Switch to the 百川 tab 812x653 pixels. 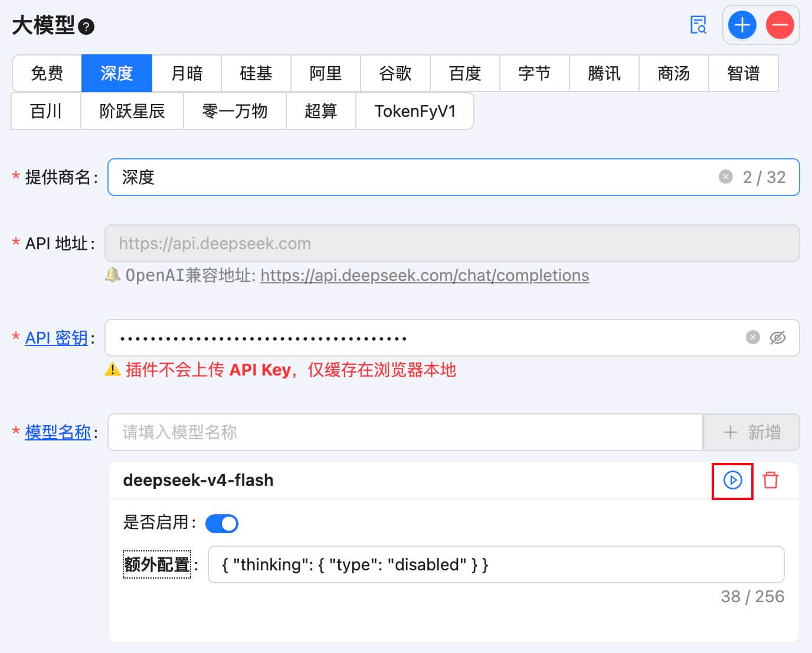46,111
